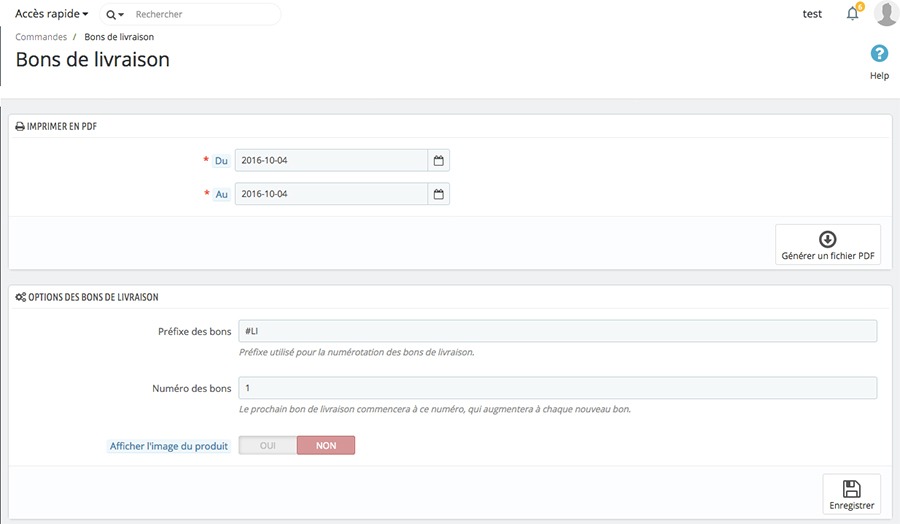
Task: Go to Commandes breadcrumb
Action: (41, 37)
